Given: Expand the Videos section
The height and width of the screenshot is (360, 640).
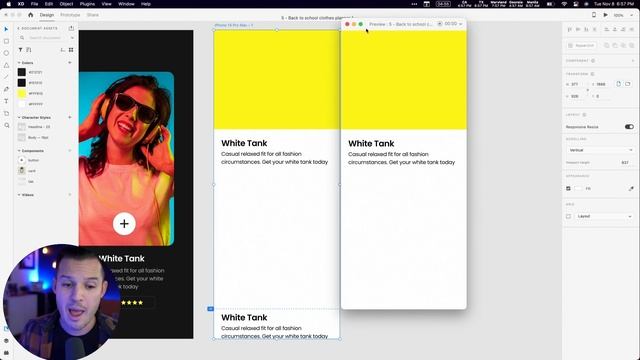Looking at the screenshot, I should tap(19, 195).
